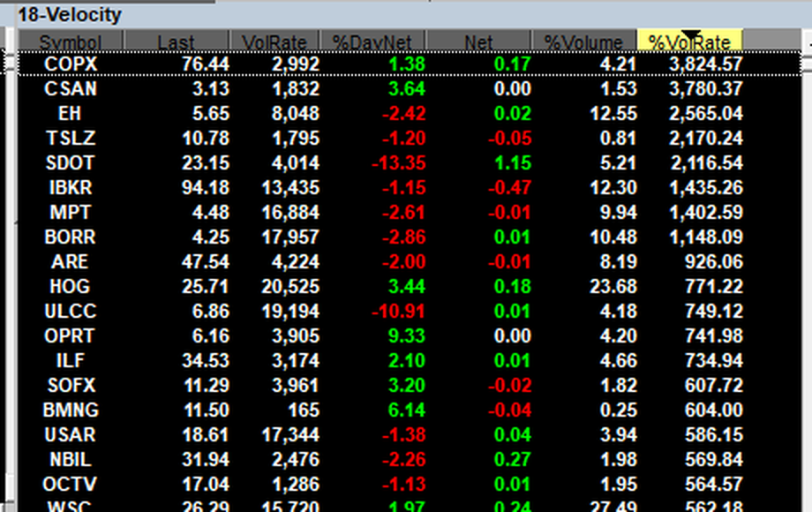812x512 pixels.
Task: Click EH VolRate value 8,048
Action: (x=296, y=113)
